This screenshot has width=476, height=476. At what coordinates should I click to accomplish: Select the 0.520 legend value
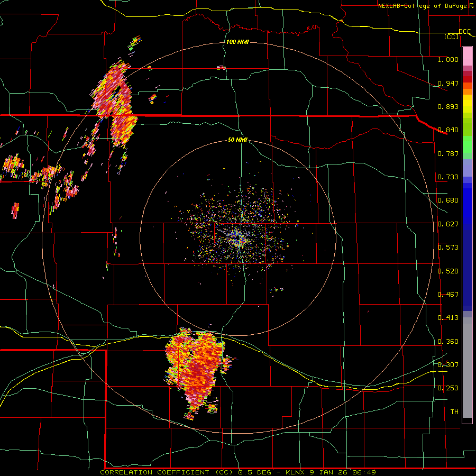tap(448, 271)
